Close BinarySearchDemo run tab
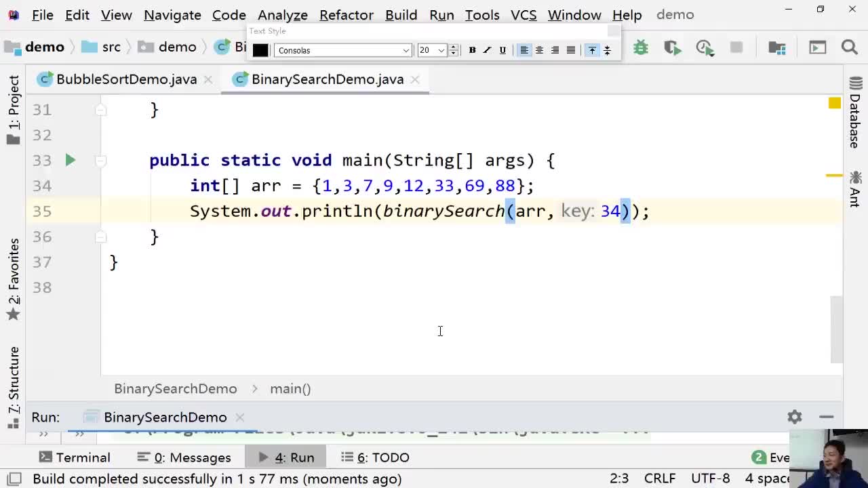The width and height of the screenshot is (868, 488). [x=240, y=417]
